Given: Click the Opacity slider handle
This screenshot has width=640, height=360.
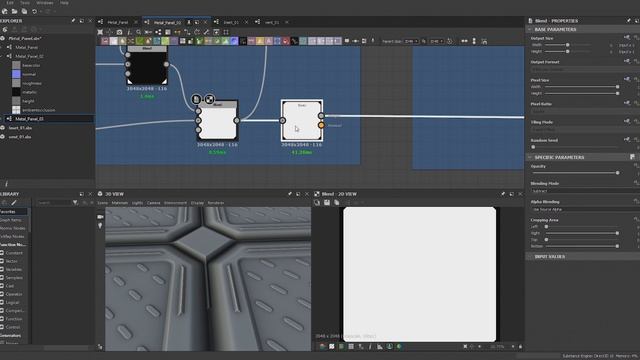Looking at the screenshot, I should coord(617,173).
